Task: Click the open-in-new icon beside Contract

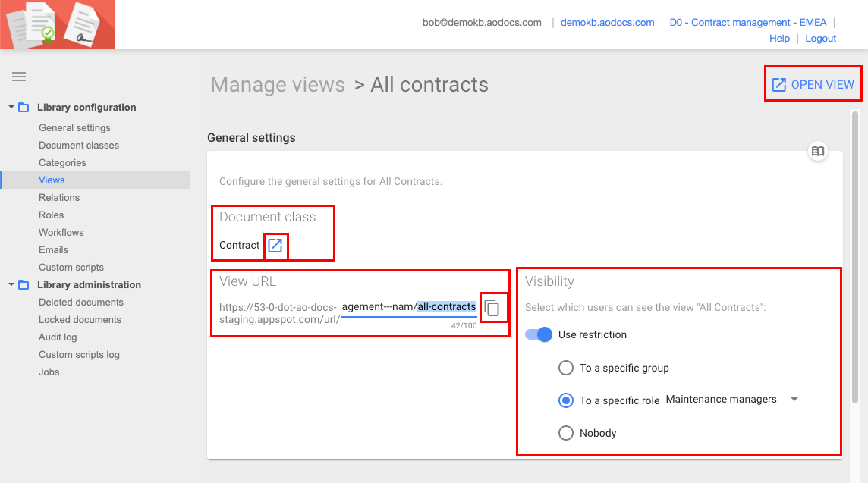Action: pyautogui.click(x=275, y=245)
